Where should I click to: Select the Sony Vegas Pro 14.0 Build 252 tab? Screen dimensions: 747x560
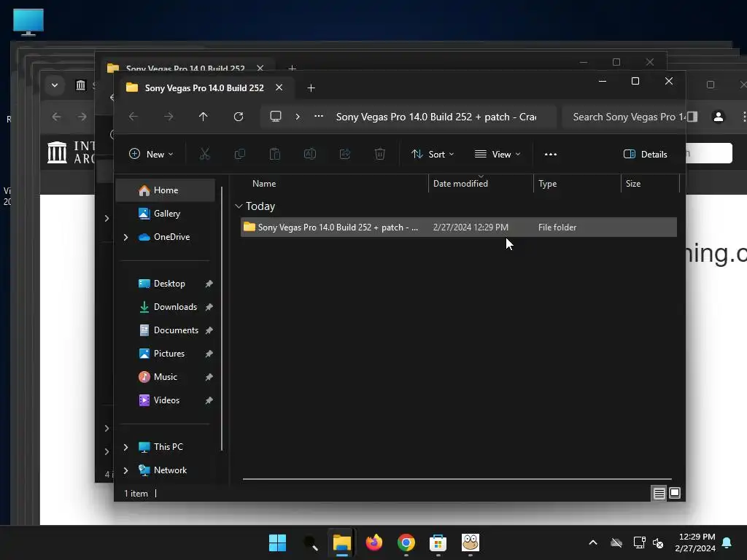click(204, 87)
